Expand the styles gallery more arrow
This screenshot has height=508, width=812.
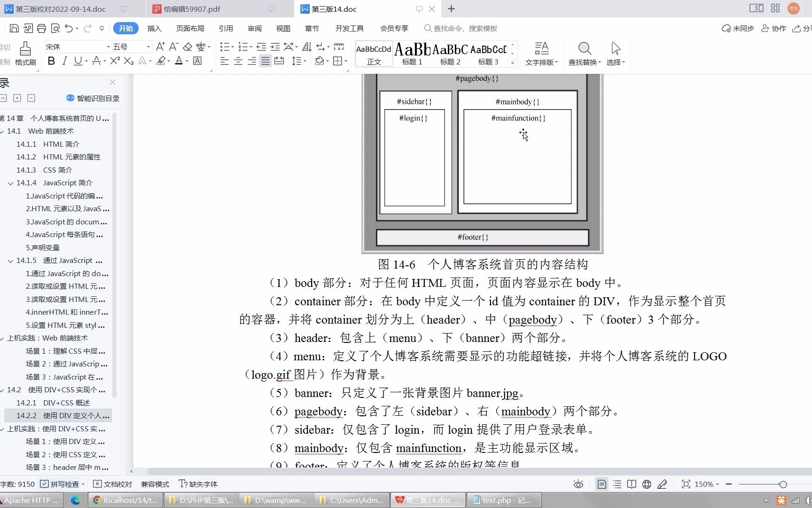pyautogui.click(x=513, y=62)
